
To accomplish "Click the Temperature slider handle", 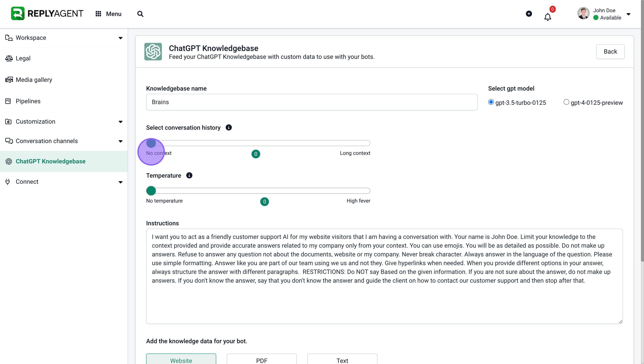I will tap(151, 191).
